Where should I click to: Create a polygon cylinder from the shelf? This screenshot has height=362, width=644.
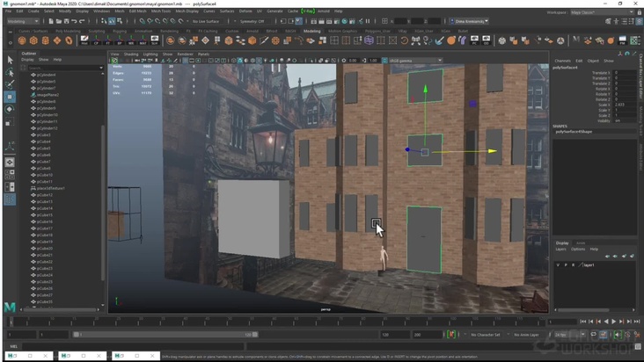(x=45, y=40)
